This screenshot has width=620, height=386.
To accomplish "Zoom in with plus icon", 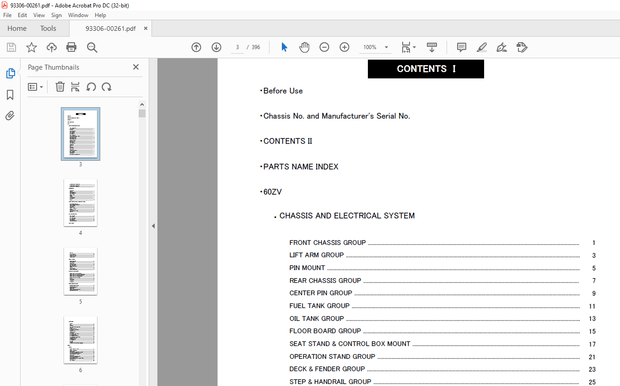I will point(344,47).
